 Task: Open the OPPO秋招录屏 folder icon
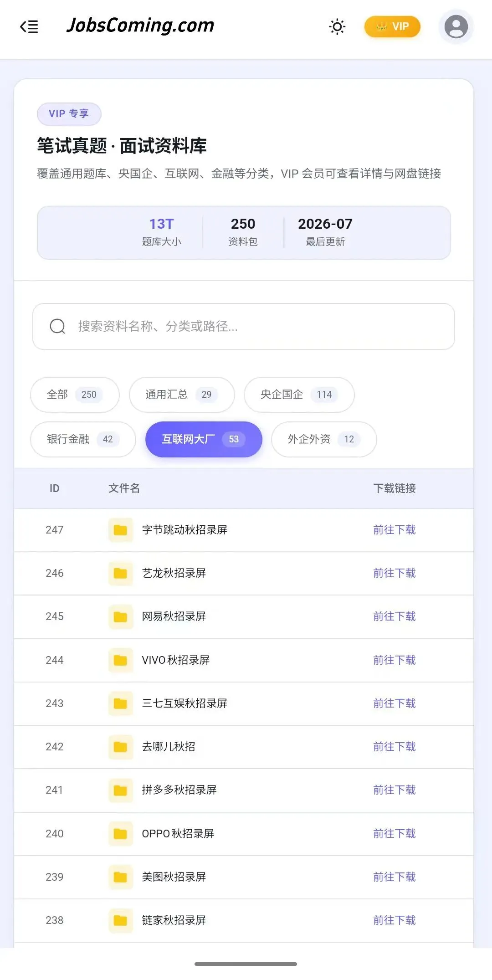click(120, 834)
